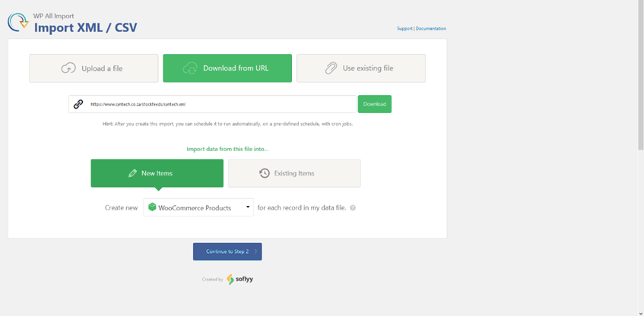Click the history clock icon on Existing Items
This screenshot has height=316, width=644.
coord(264,173)
